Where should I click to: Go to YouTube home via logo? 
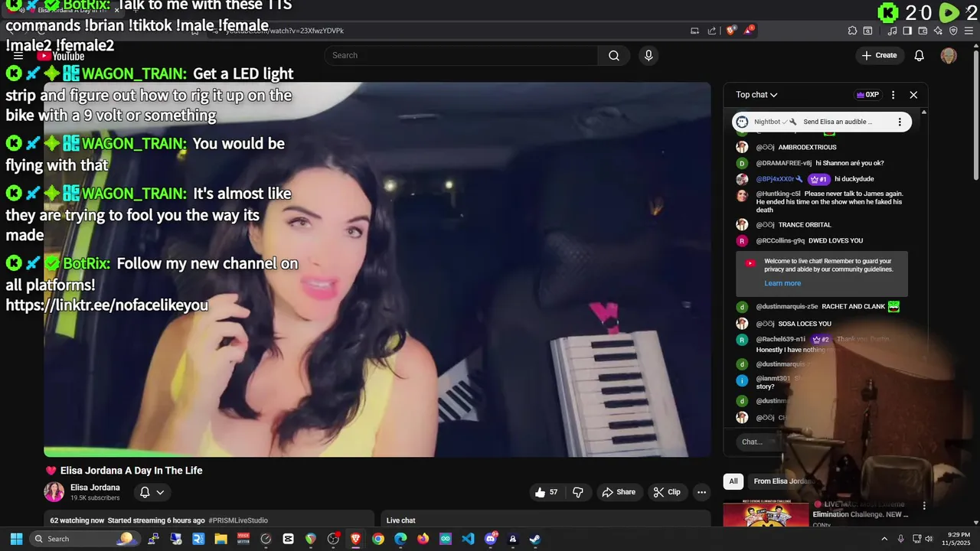point(61,56)
